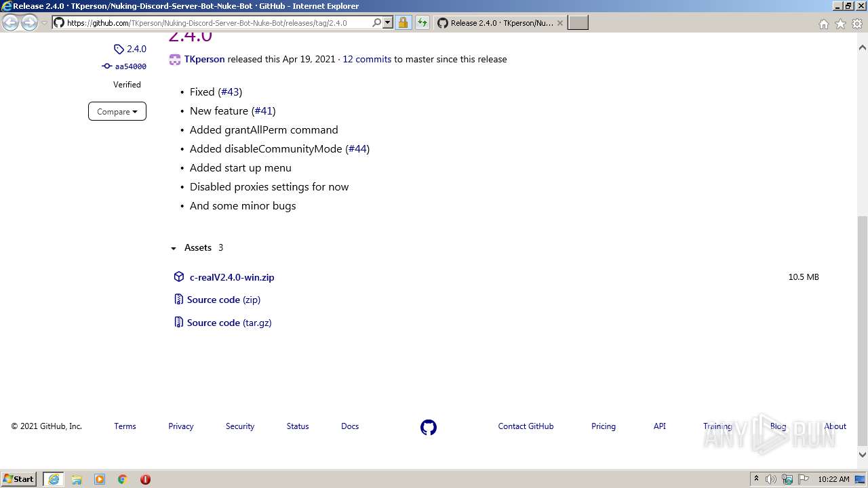The width and height of the screenshot is (868, 488).
Task: Open the Home icon in IE toolbar
Action: click(823, 24)
